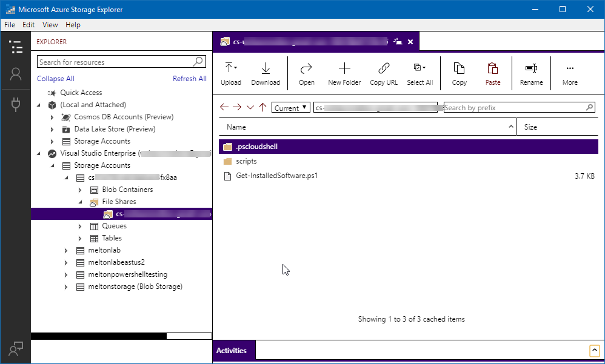Select the Get-InstalledSoftware.ps1 file
This screenshot has width=605, height=364.
[277, 176]
